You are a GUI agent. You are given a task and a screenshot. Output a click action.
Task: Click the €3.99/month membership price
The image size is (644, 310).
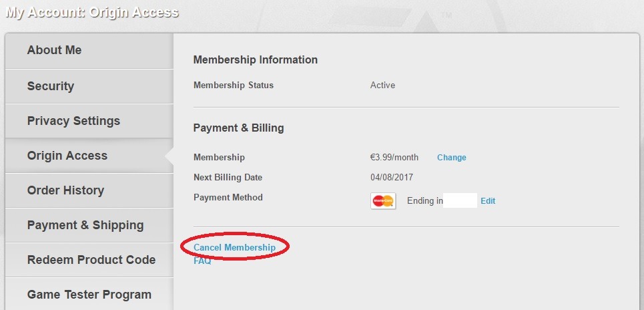click(x=394, y=158)
